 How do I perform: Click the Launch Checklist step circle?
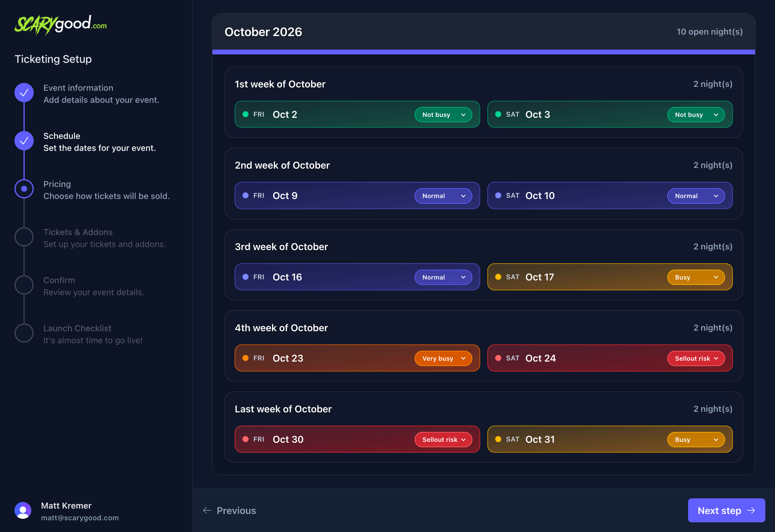coord(24,333)
